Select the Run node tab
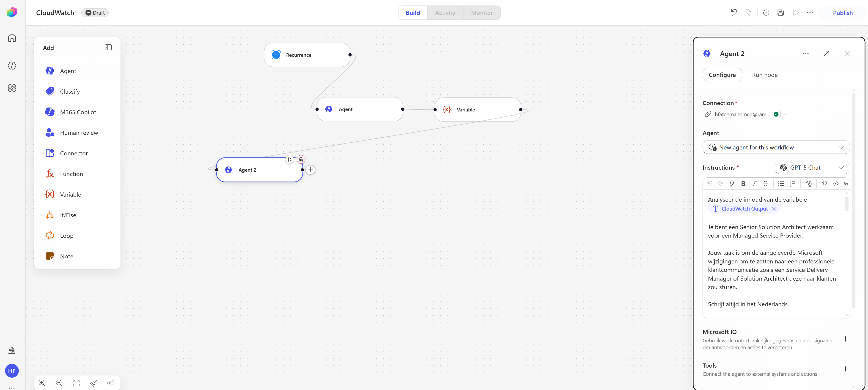The height and width of the screenshot is (390, 868). click(765, 75)
